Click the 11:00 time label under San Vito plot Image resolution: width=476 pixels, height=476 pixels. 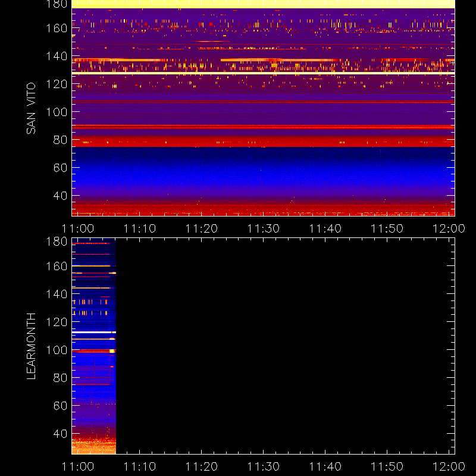point(78,228)
